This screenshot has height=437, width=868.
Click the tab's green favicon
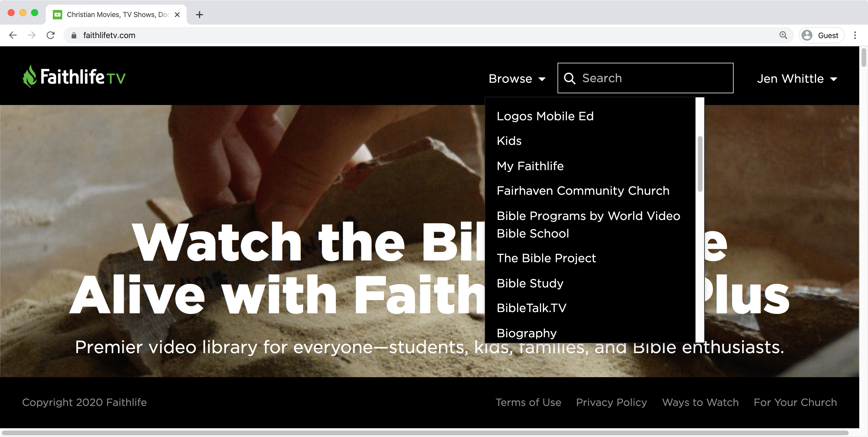(58, 14)
